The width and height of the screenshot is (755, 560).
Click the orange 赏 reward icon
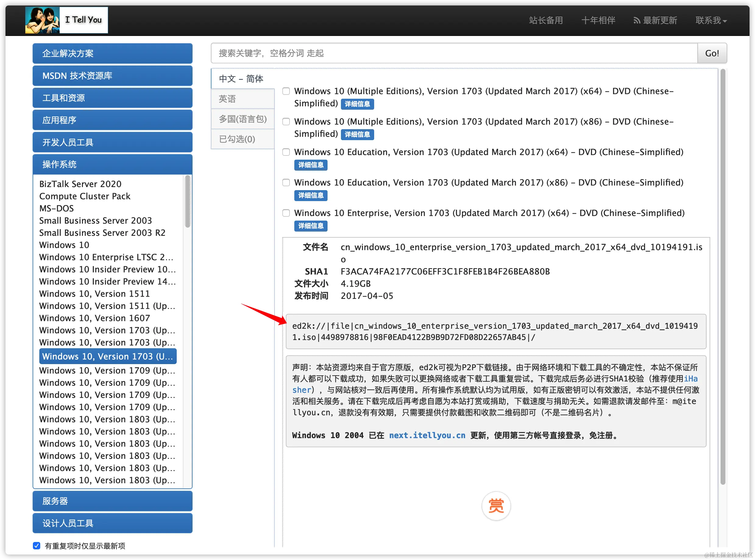click(x=496, y=506)
